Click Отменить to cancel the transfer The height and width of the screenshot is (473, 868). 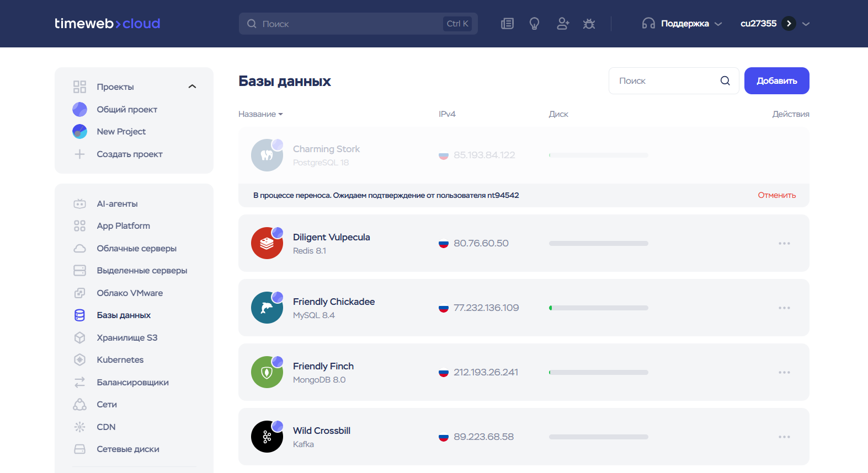point(776,195)
